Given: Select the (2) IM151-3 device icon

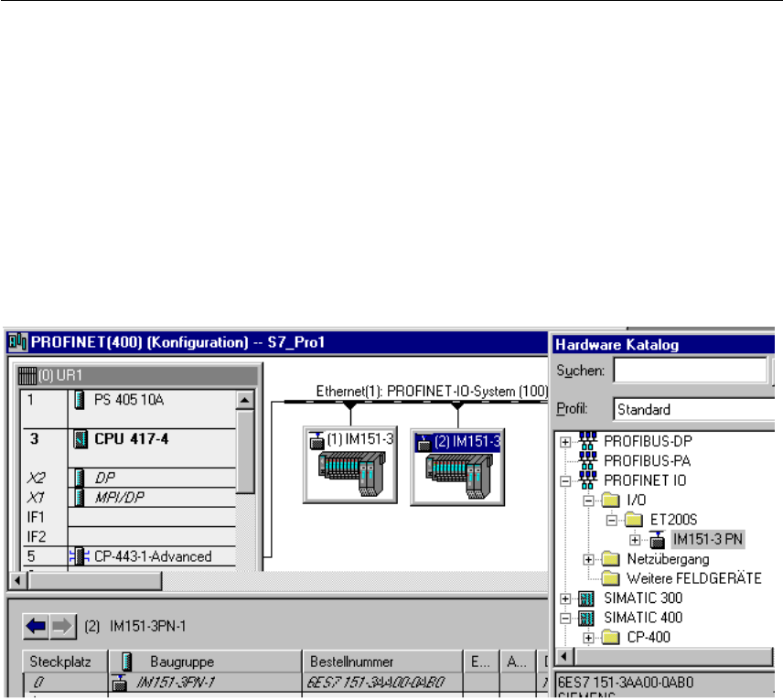Looking at the screenshot, I should pos(457,465).
